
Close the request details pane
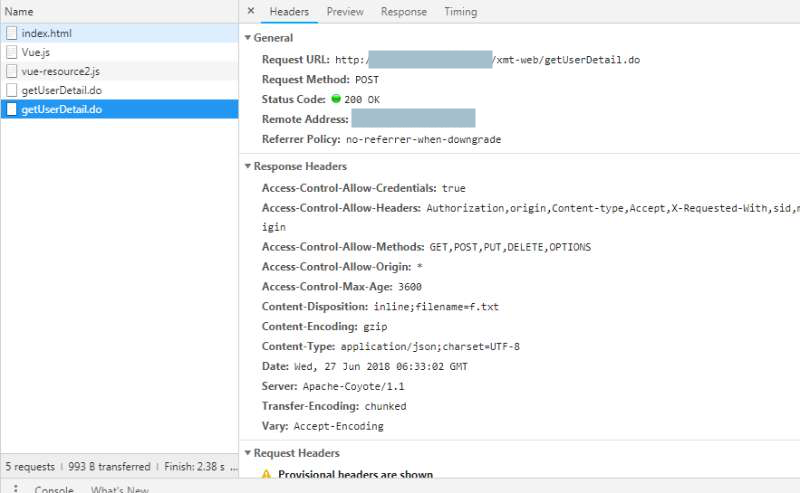pos(251,12)
